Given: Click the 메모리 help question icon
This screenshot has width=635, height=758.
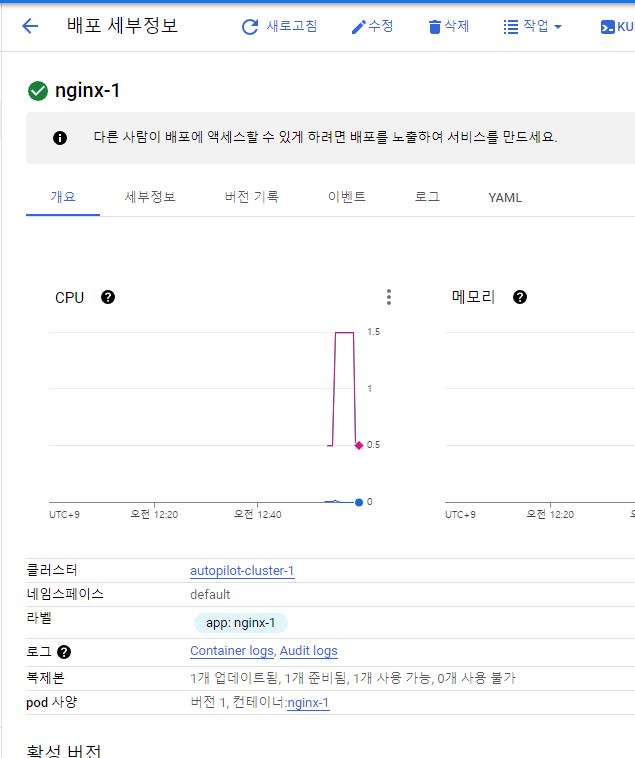Looking at the screenshot, I should [x=519, y=297].
